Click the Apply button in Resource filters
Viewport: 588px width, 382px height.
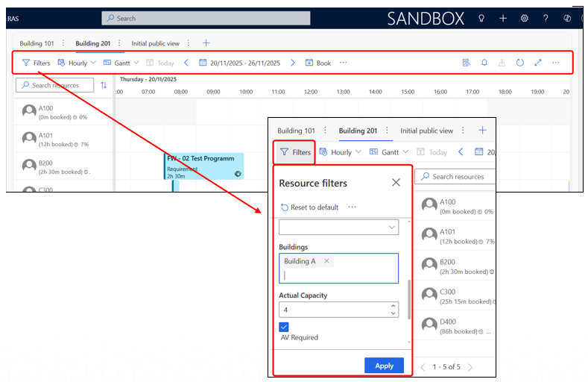384,366
